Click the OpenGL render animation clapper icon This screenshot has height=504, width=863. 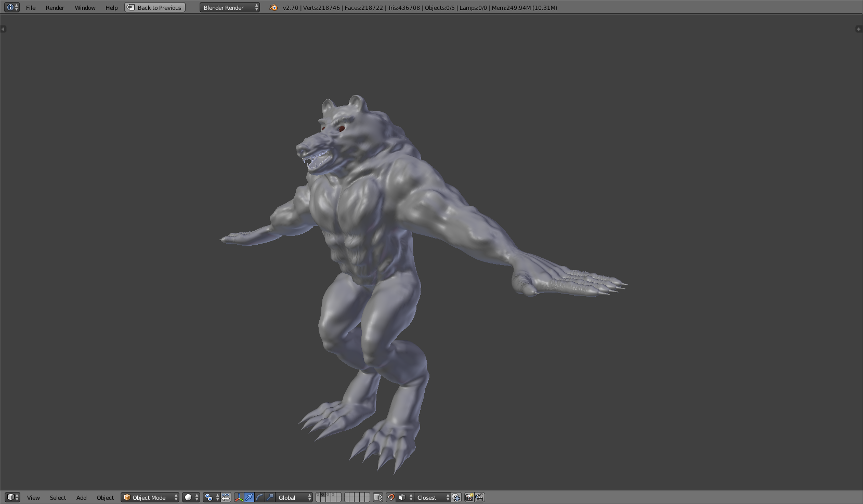pyautogui.click(x=479, y=497)
